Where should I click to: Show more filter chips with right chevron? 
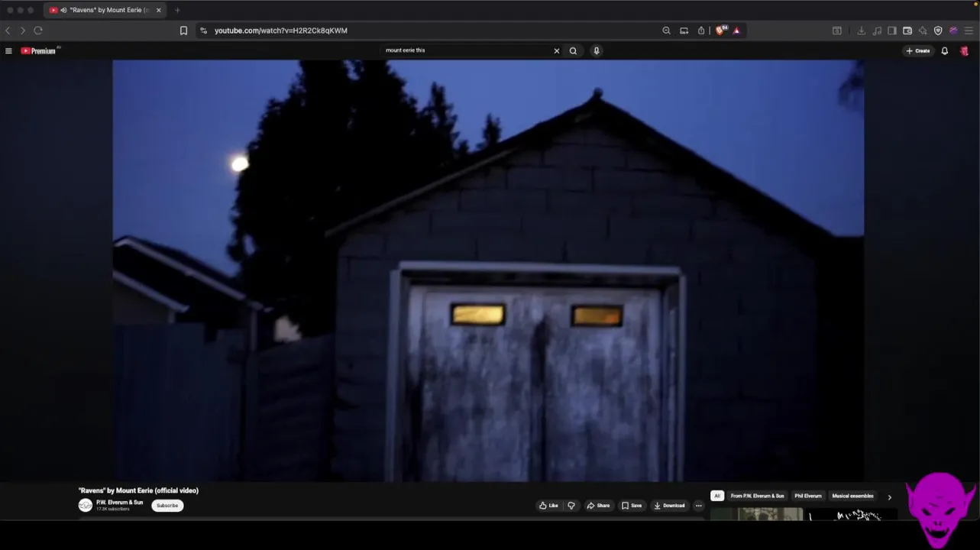coord(889,497)
